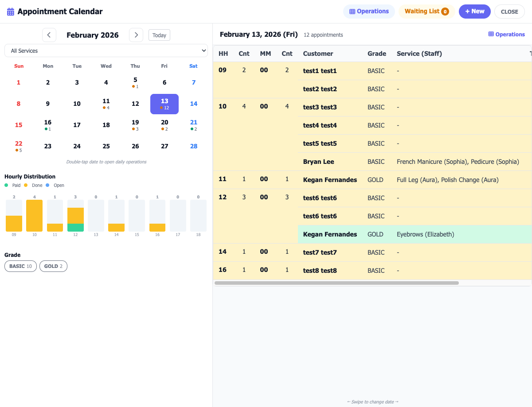Toggle the BASIC grade filter chip
Viewport: 532px width, 407px height.
[20, 266]
